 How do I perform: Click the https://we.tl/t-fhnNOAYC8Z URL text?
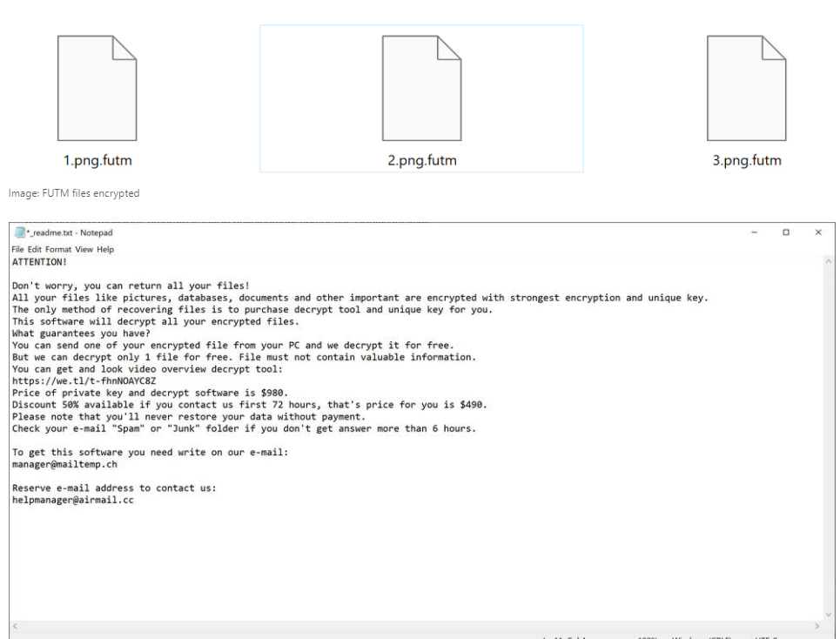pos(84,380)
